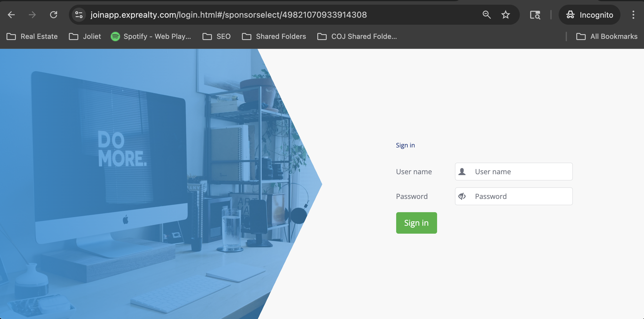Reload the current page
Image resolution: width=644 pixels, height=319 pixels.
click(54, 15)
